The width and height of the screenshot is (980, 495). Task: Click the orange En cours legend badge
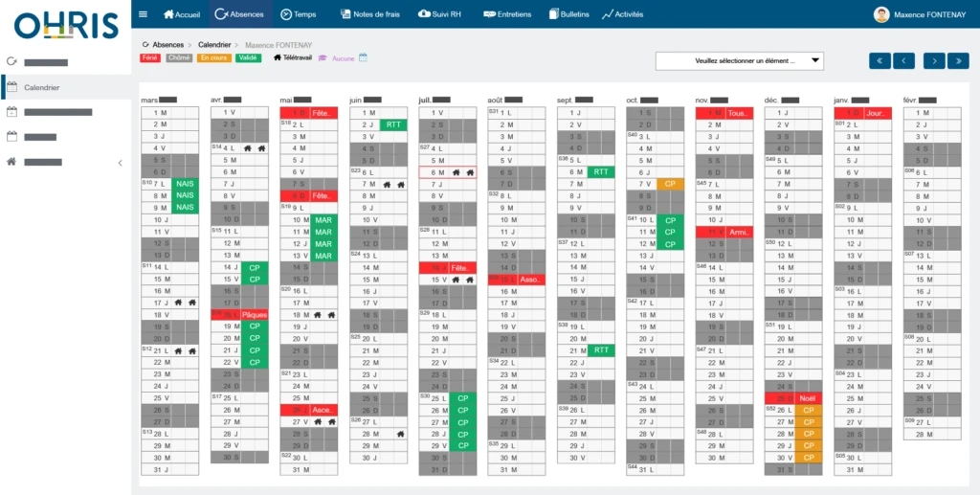coord(213,58)
